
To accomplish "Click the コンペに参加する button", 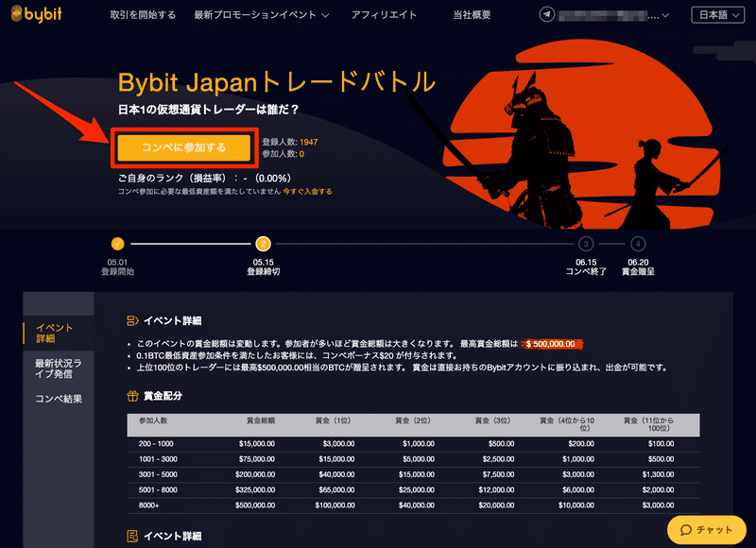I will tap(183, 147).
